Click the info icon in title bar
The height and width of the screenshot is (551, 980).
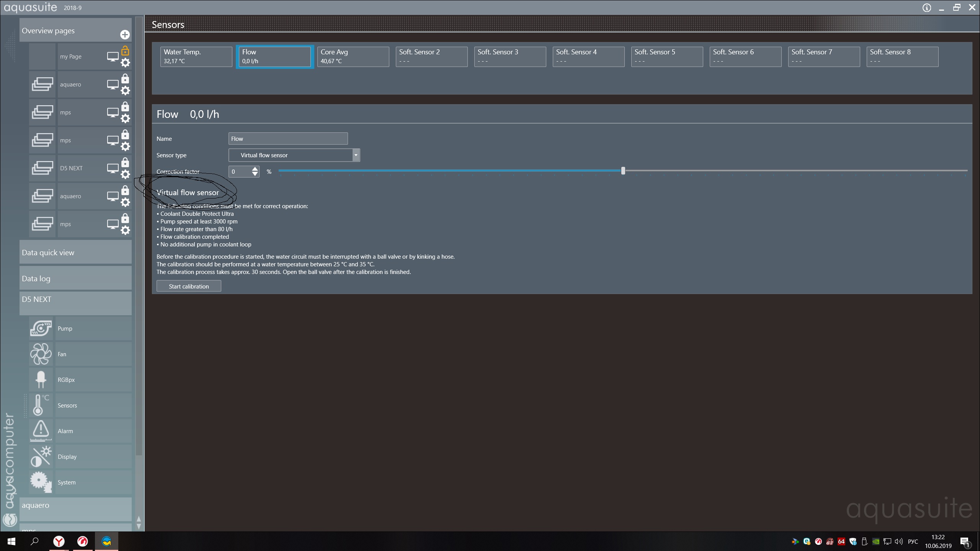coord(926,8)
